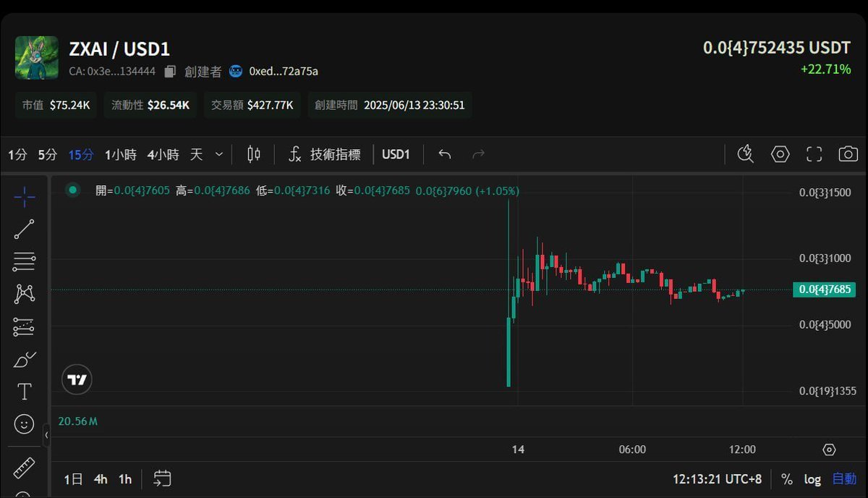
Task: Enter fullscreen chart mode
Action: (x=814, y=154)
